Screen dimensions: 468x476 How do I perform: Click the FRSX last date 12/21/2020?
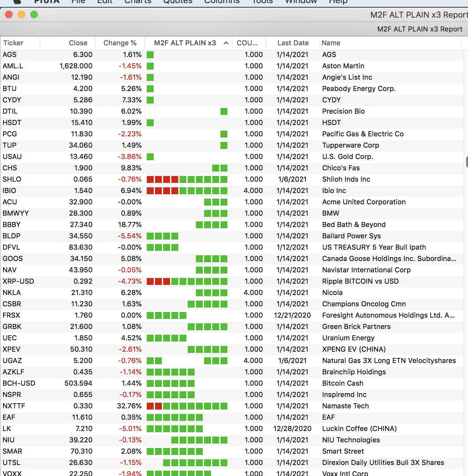292,315
